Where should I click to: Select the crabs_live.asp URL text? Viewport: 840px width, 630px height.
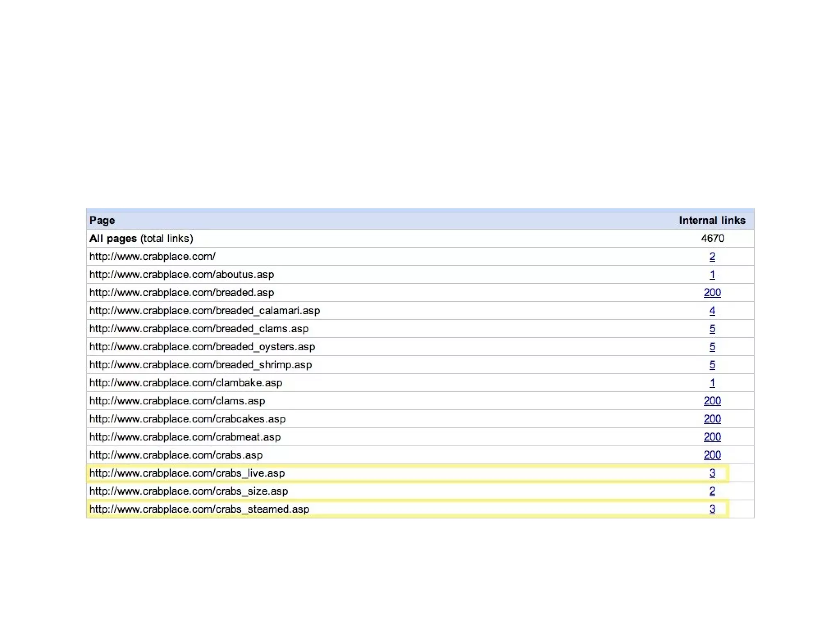187,473
